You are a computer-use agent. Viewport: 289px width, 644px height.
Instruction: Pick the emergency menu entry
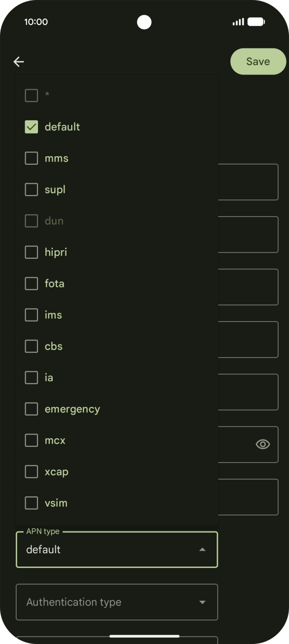click(x=72, y=409)
